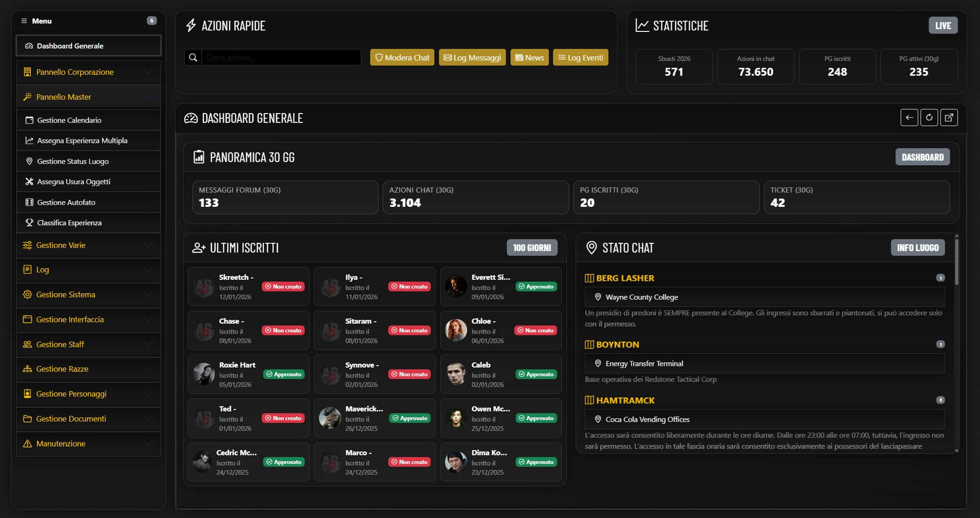The height and width of the screenshot is (518, 980).
Task: Open Gestione Status Luogo
Action: pyautogui.click(x=89, y=161)
